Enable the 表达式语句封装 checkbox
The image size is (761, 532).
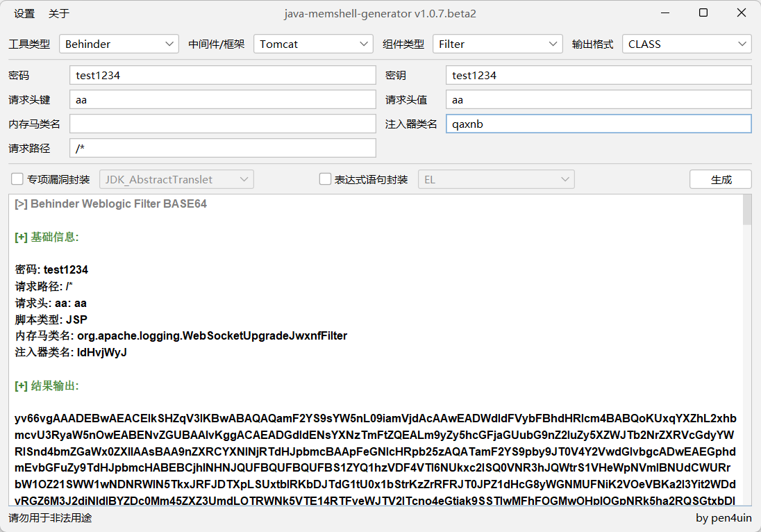pos(325,179)
